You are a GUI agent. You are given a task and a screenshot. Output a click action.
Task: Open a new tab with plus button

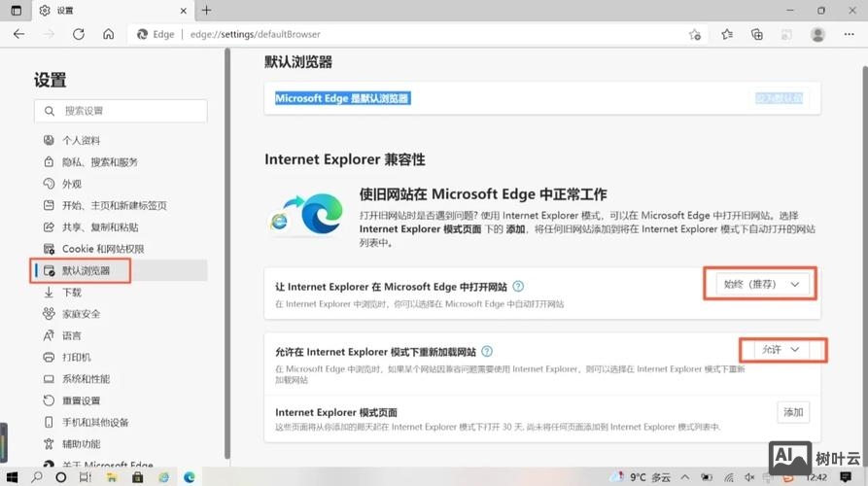click(206, 10)
